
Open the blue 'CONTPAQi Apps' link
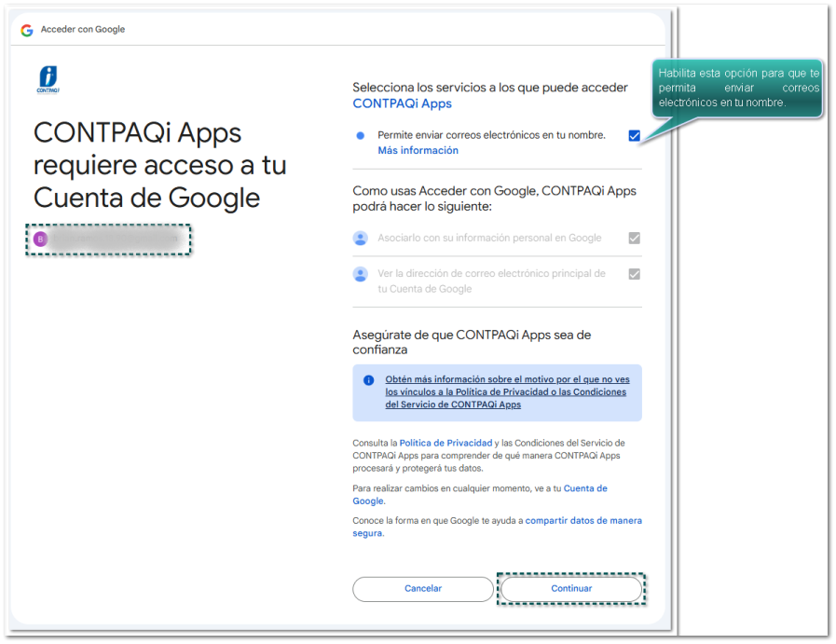pos(402,103)
